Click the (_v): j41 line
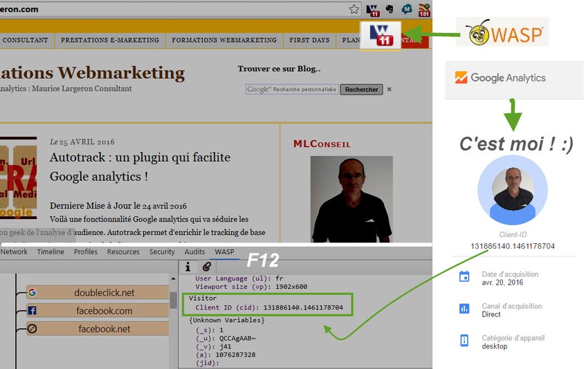Image resolution: width=588 pixels, height=369 pixels. coord(214,346)
